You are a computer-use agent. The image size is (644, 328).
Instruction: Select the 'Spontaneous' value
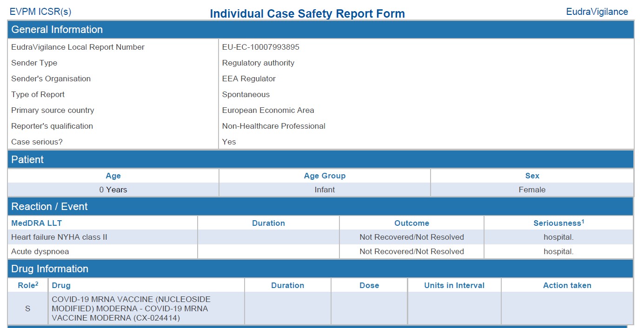(x=246, y=95)
